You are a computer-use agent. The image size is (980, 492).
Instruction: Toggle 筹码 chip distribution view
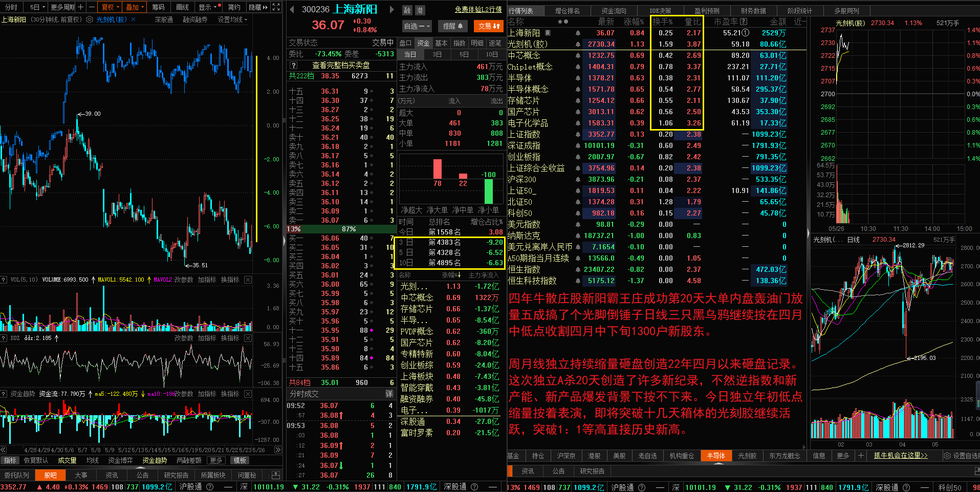[x=158, y=7]
